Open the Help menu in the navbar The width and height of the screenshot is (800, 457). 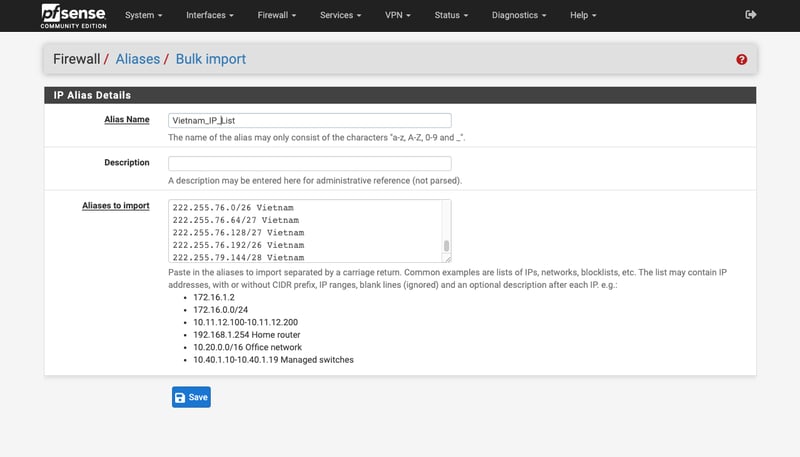pos(582,16)
